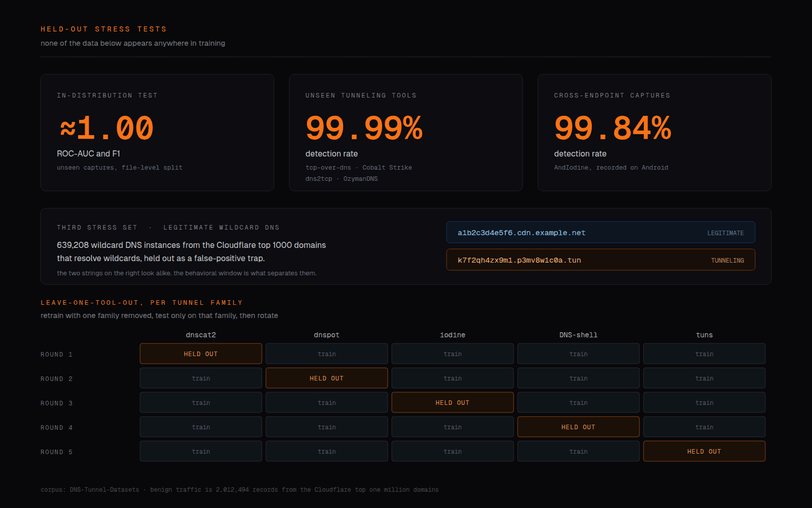Viewport: 812px width, 508px height.
Task: Click the ROUND 4 row label
Action: pyautogui.click(x=56, y=427)
